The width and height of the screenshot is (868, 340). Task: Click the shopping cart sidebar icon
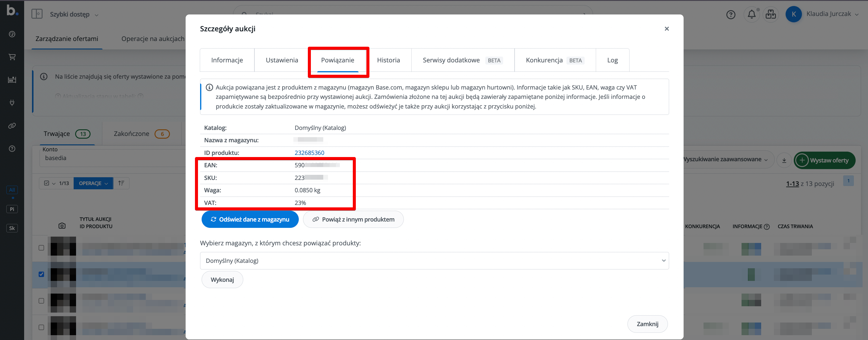12,57
